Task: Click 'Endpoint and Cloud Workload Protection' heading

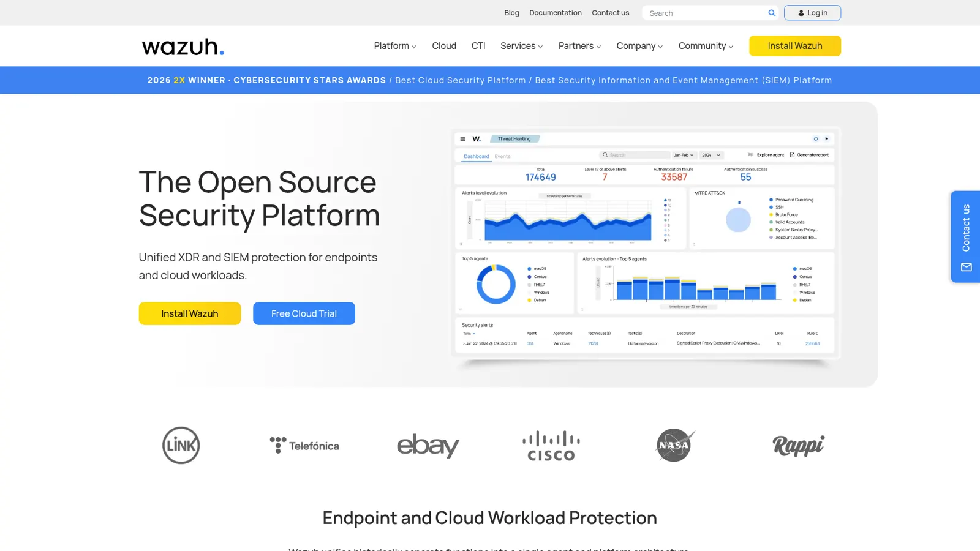Action: (x=489, y=518)
